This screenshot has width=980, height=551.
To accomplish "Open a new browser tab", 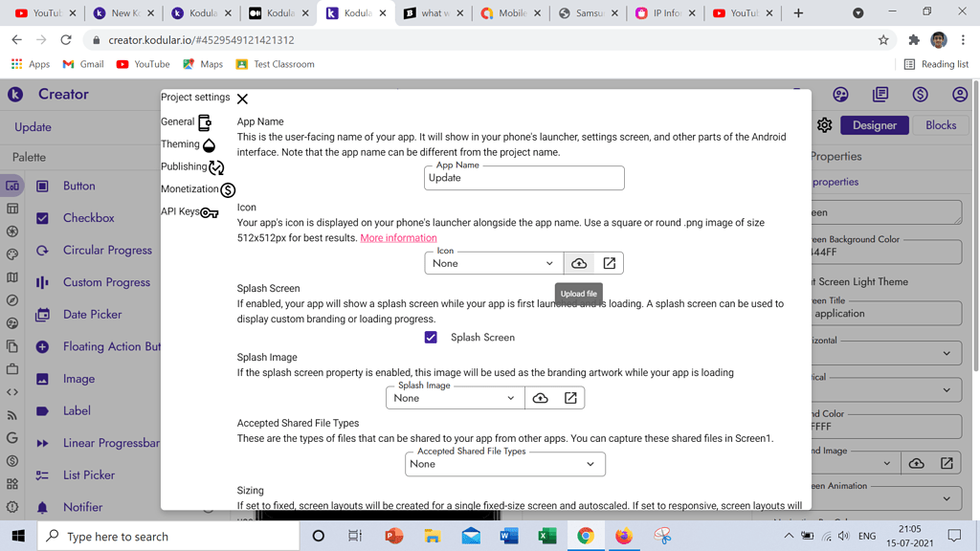I will pos(798,13).
